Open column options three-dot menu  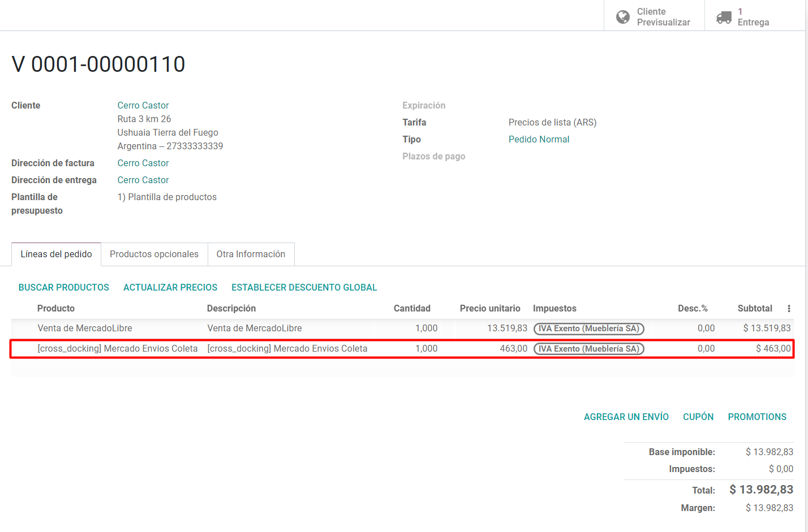coord(789,309)
